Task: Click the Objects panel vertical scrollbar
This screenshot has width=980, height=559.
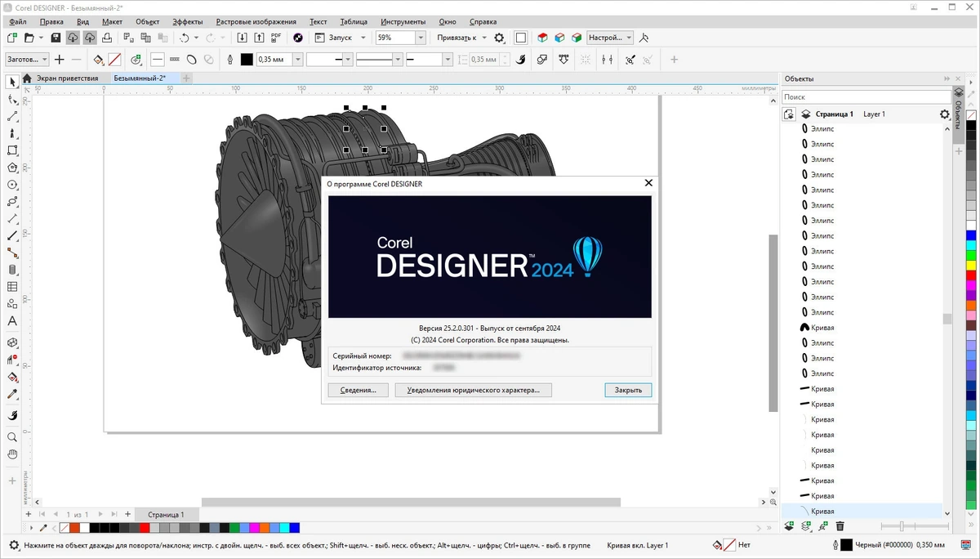Action: tap(947, 319)
